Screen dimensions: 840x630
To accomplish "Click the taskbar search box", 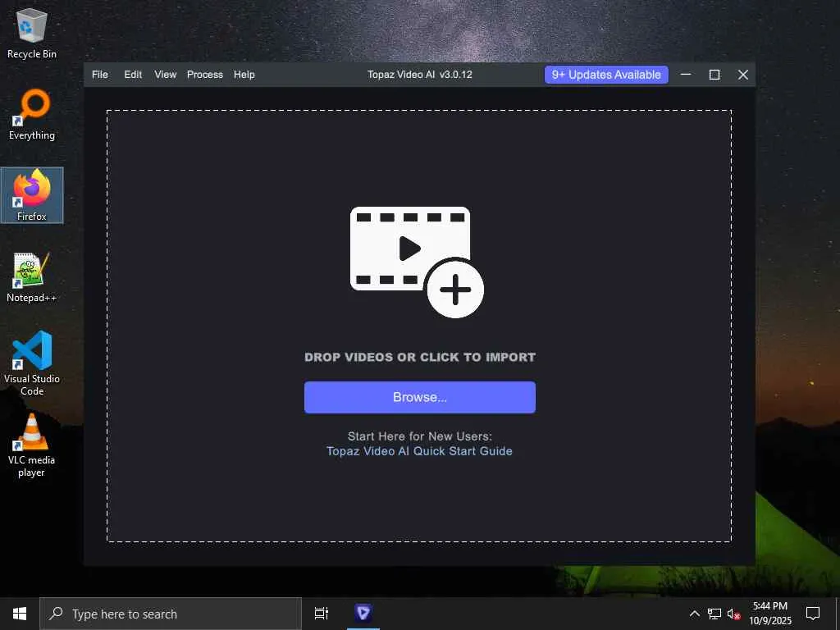I will [171, 614].
